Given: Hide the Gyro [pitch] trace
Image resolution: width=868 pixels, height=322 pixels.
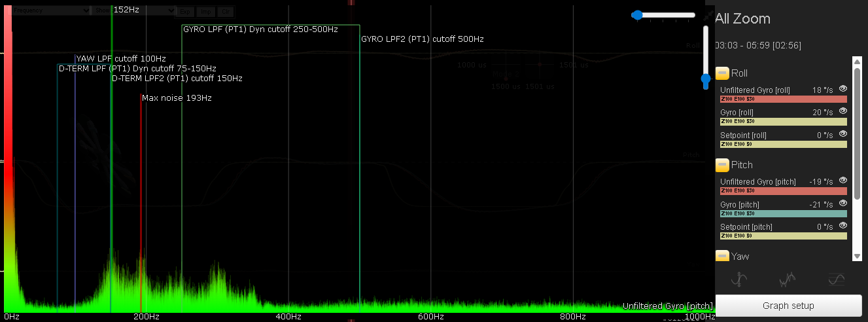Looking at the screenshot, I should pyautogui.click(x=843, y=204).
